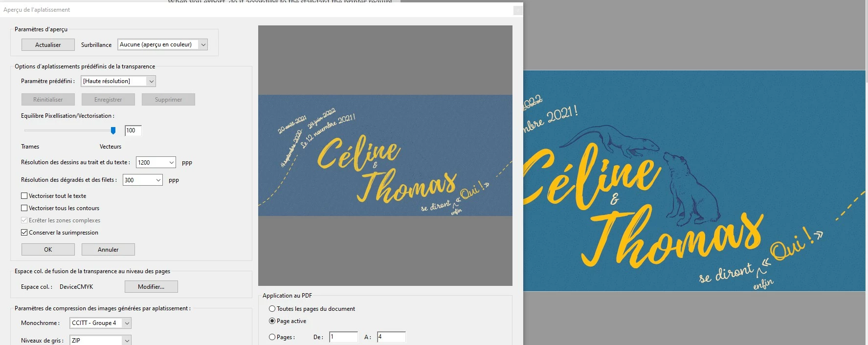Click the Annuler button
Screen dimensions: 868x345
tap(108, 249)
